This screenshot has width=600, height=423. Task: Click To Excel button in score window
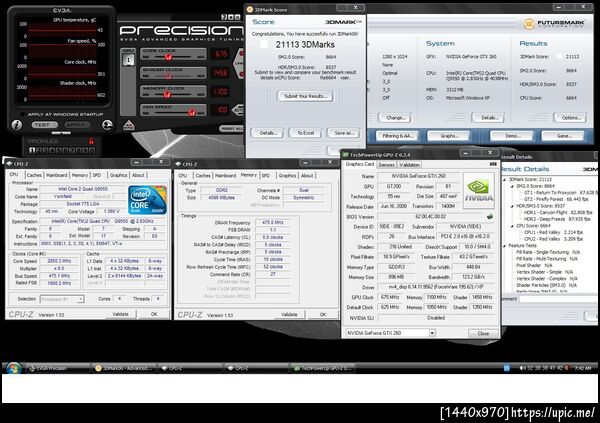click(x=305, y=133)
